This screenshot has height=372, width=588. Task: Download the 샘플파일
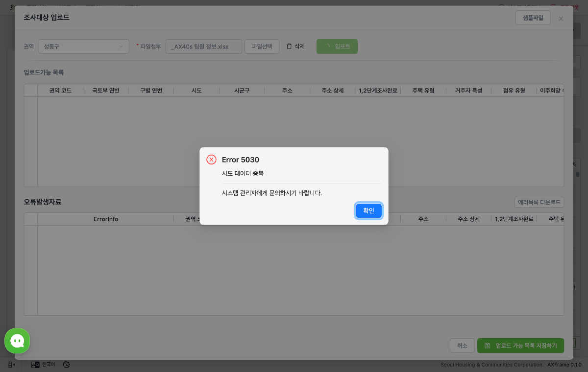coord(533,18)
